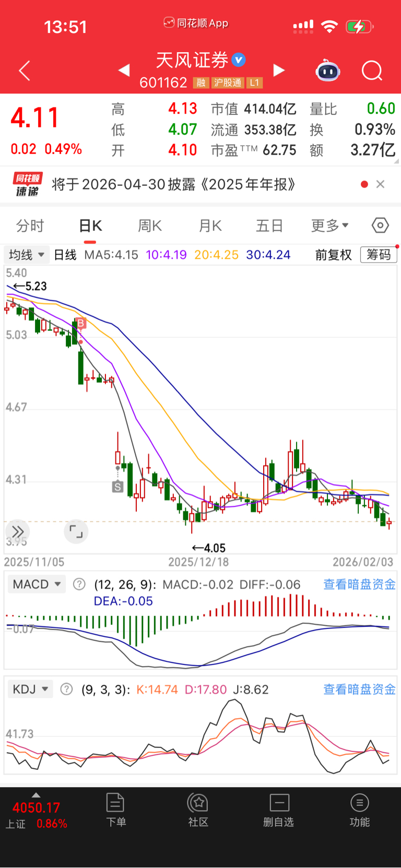This screenshot has width=401, height=868.
Task: Tap the 5.23 high price annotation
Action: (x=30, y=286)
